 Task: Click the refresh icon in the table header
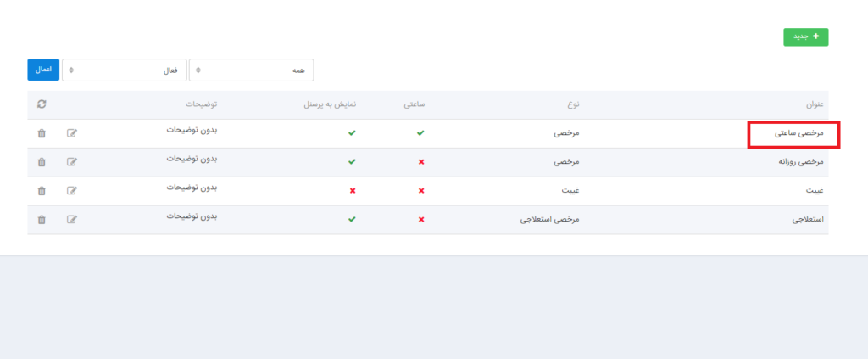click(x=42, y=104)
